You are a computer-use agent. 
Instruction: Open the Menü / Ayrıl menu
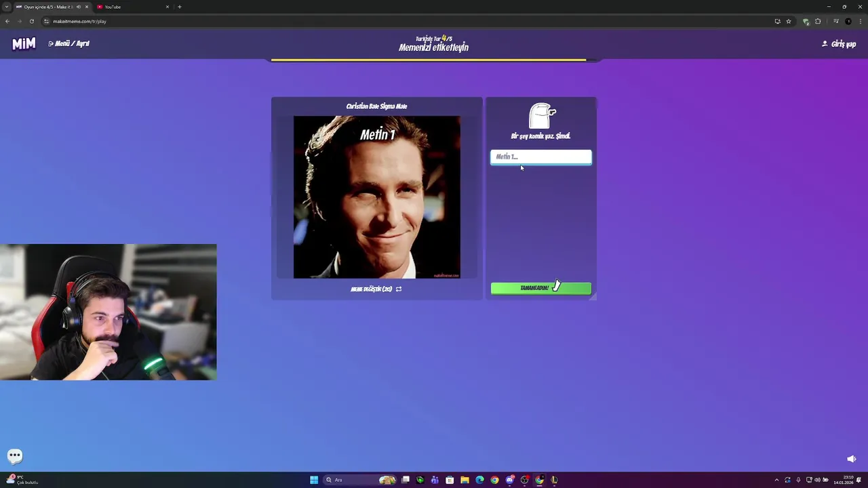68,43
